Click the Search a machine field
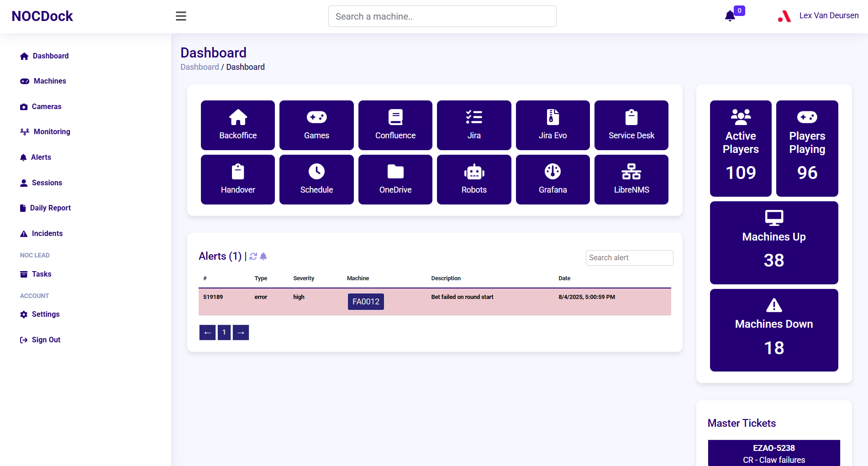Image resolution: width=868 pixels, height=466 pixels. coord(442,16)
